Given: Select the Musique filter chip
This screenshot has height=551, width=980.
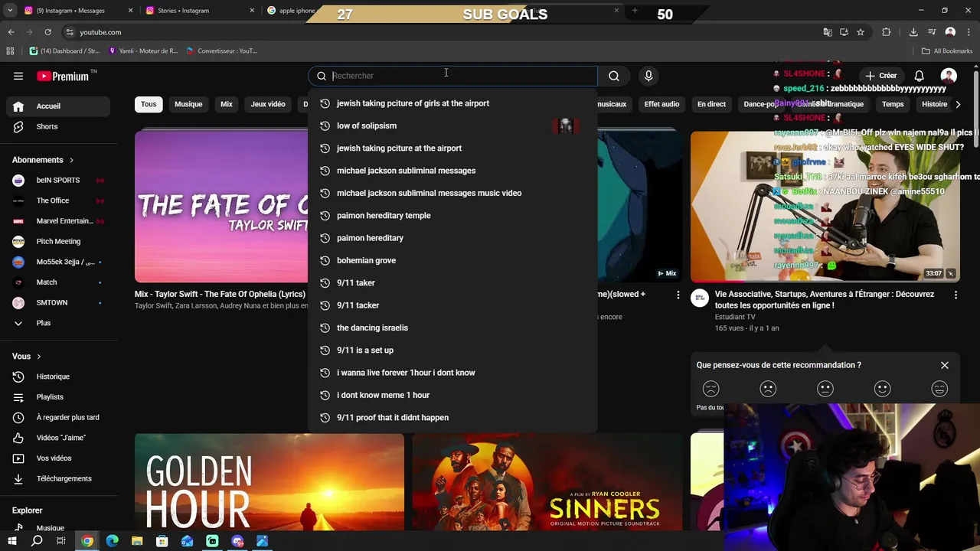Looking at the screenshot, I should (x=188, y=104).
